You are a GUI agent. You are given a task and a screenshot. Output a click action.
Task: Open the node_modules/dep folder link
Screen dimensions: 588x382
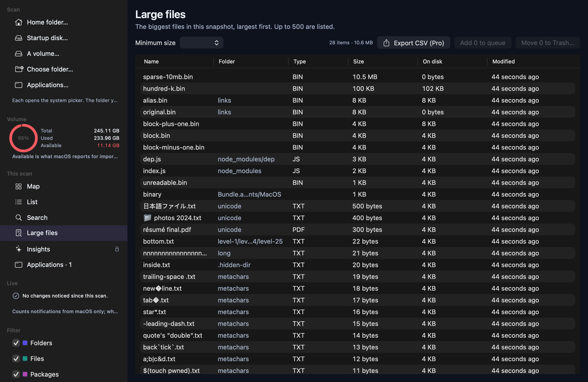(246, 159)
